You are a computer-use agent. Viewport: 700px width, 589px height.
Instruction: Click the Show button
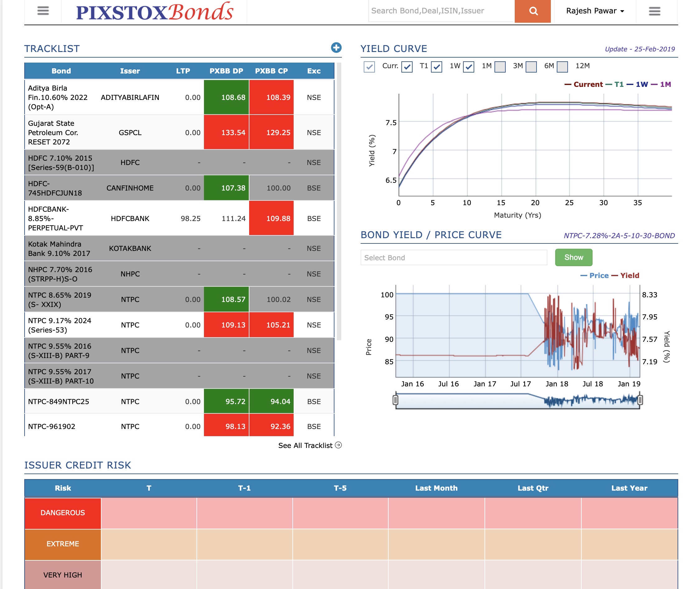pos(574,257)
